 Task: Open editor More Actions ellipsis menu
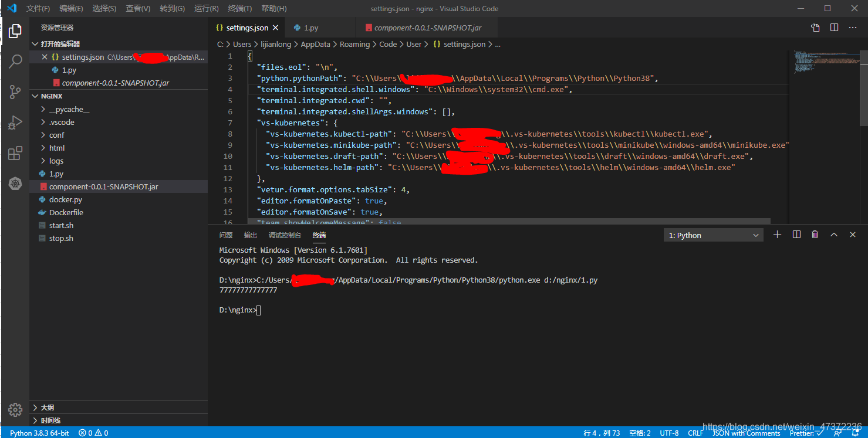click(852, 28)
